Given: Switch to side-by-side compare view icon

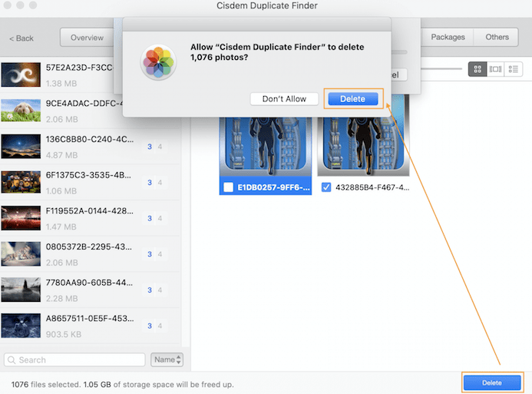Looking at the screenshot, I should tap(495, 69).
